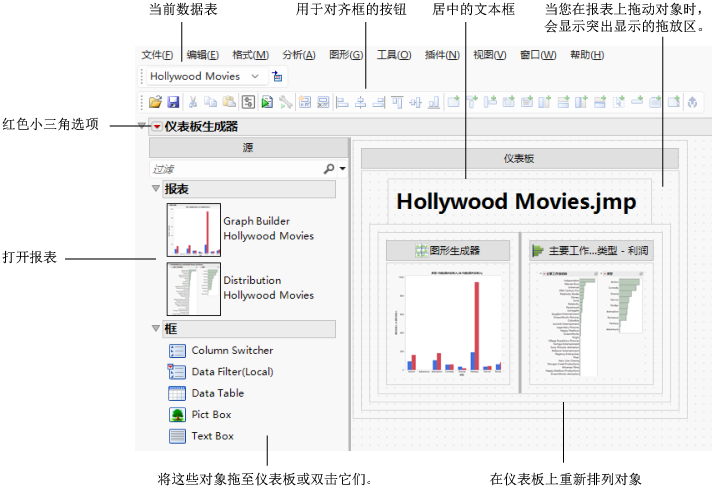Open the 格式(M) menu
Screen dimensions: 714x490
point(250,55)
